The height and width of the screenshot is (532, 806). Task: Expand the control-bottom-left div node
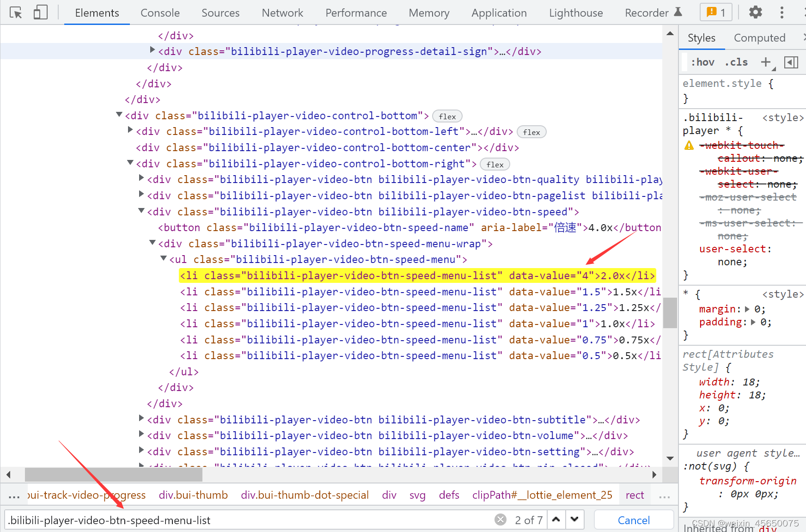(130, 130)
